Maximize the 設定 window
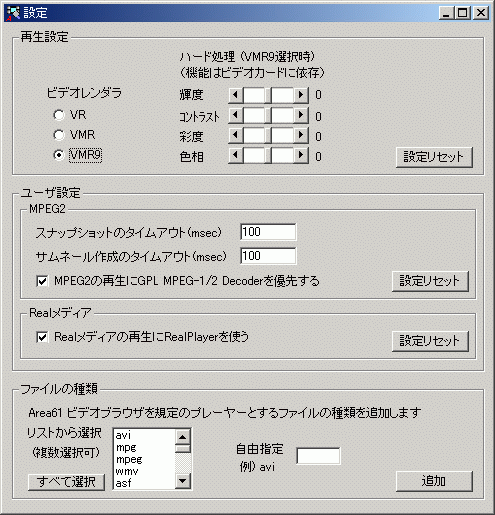Viewport: 495px width, 515px height. tap(462, 13)
